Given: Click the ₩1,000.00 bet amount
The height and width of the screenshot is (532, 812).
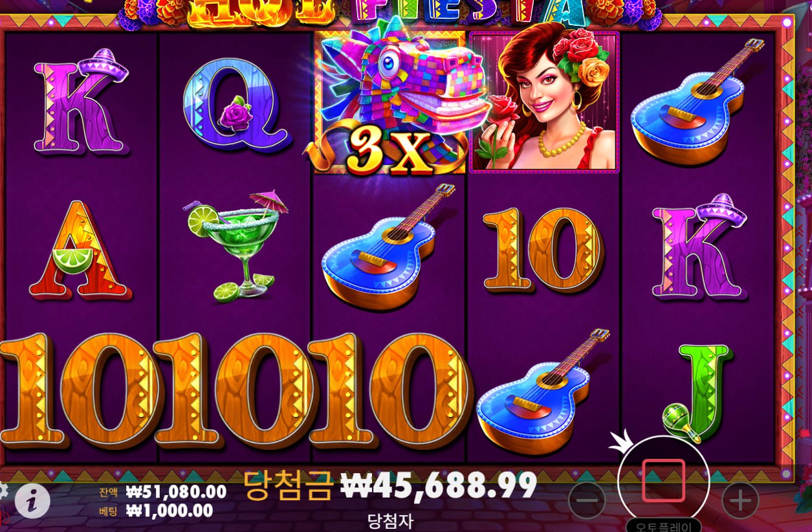Looking at the screenshot, I should (170, 511).
